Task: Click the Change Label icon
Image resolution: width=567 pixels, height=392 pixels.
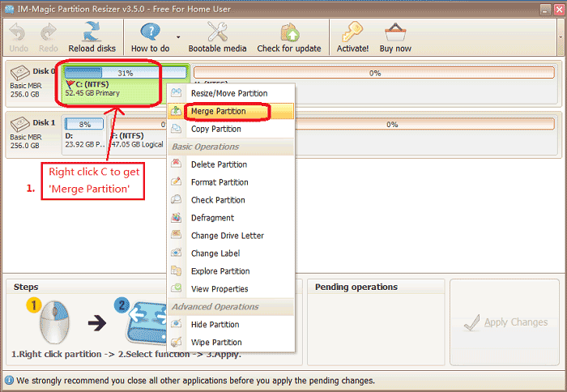Action: 176,253
